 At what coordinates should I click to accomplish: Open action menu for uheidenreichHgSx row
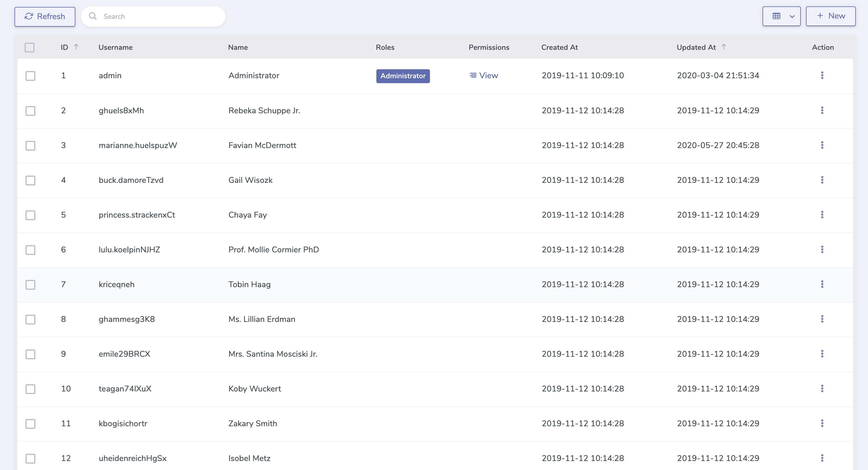(822, 458)
